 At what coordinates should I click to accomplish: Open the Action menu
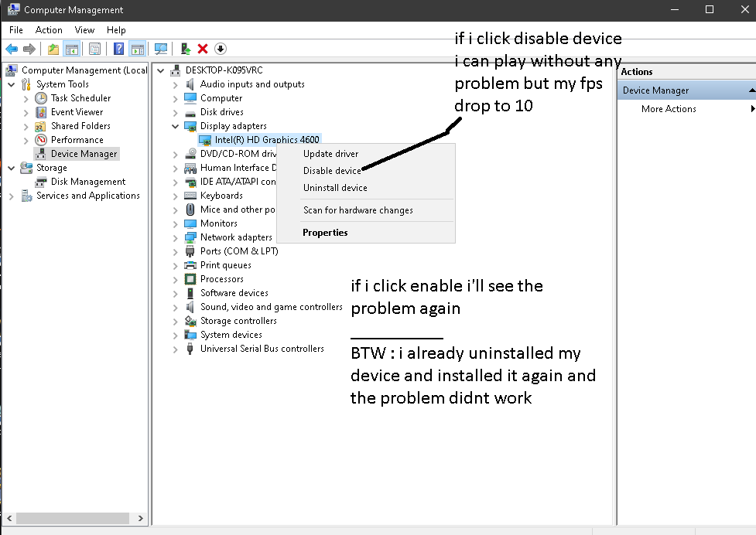coord(49,30)
